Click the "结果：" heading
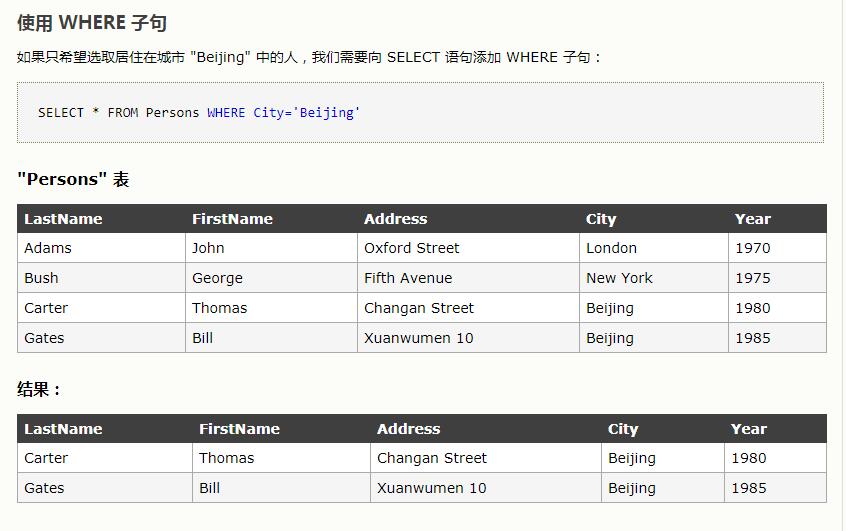Image resolution: width=846 pixels, height=531 pixels. pyautogui.click(x=39, y=390)
